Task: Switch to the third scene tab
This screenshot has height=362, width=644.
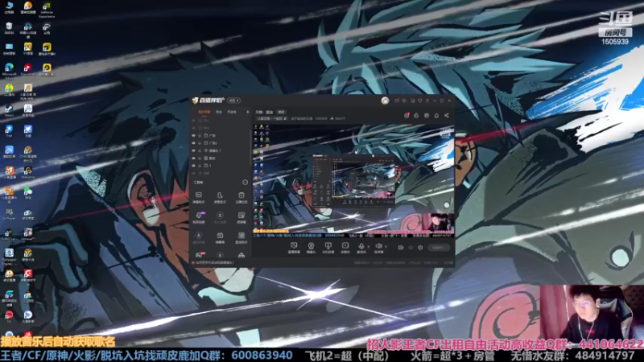Action: (232, 112)
